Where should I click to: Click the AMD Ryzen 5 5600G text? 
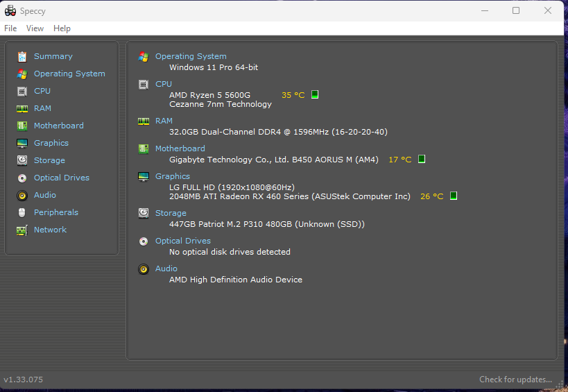click(209, 95)
